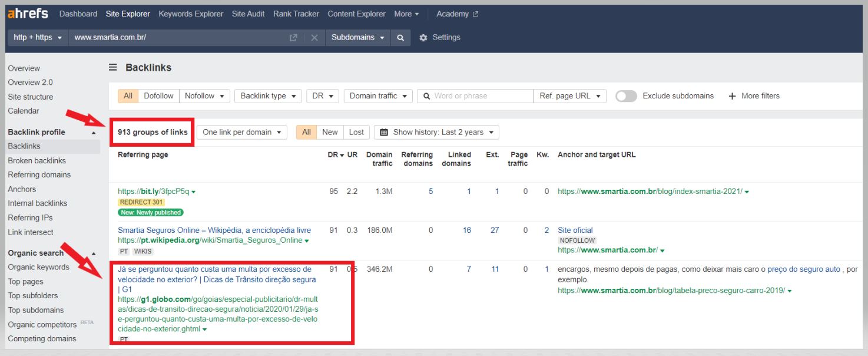Open Overview in sidebar
Viewport: 868px width, 356px height.
pos(24,68)
